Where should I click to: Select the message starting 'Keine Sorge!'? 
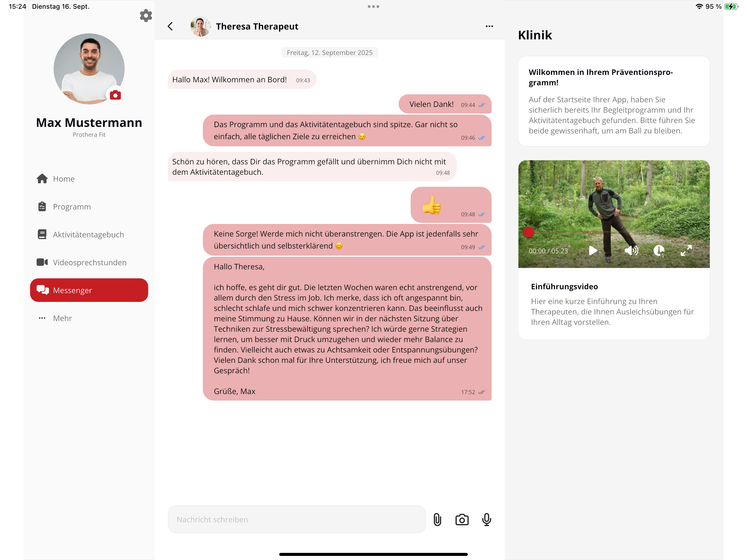347,240
